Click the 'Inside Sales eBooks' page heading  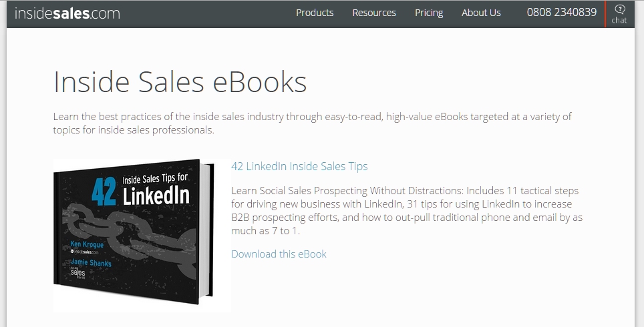(x=180, y=82)
